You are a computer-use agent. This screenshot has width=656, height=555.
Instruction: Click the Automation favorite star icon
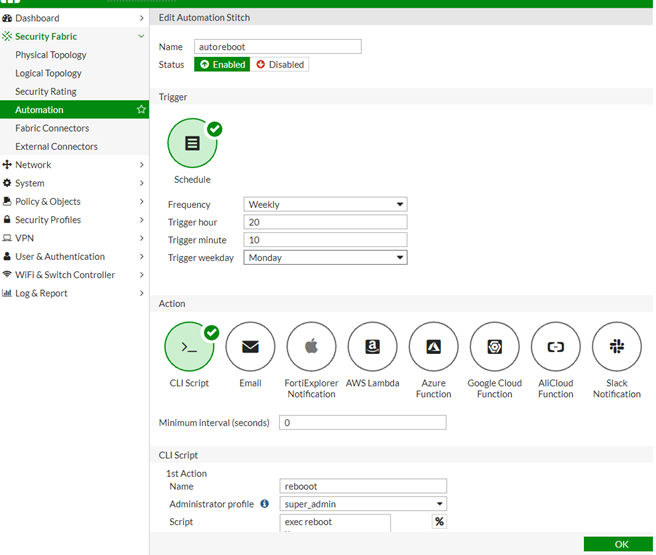click(141, 110)
